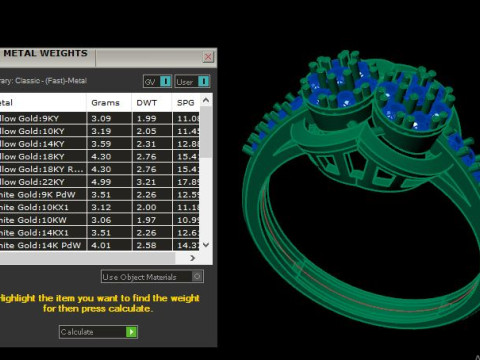The width and height of the screenshot is (480, 360).
Task: Click the green arrow on Calculate
Action: tap(131, 332)
